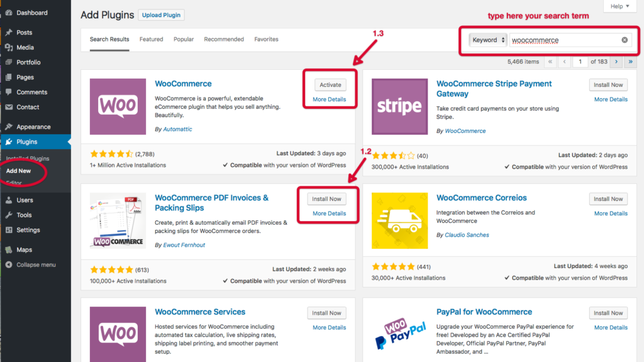Click the PayPal for WooCommerce logo
This screenshot has height=362, width=644.
(399, 334)
